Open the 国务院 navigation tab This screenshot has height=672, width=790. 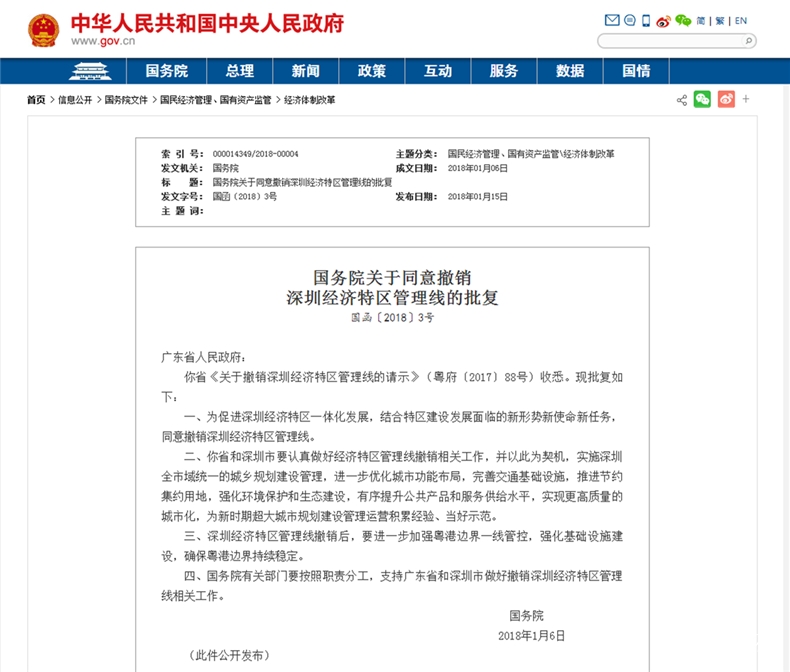click(x=166, y=71)
